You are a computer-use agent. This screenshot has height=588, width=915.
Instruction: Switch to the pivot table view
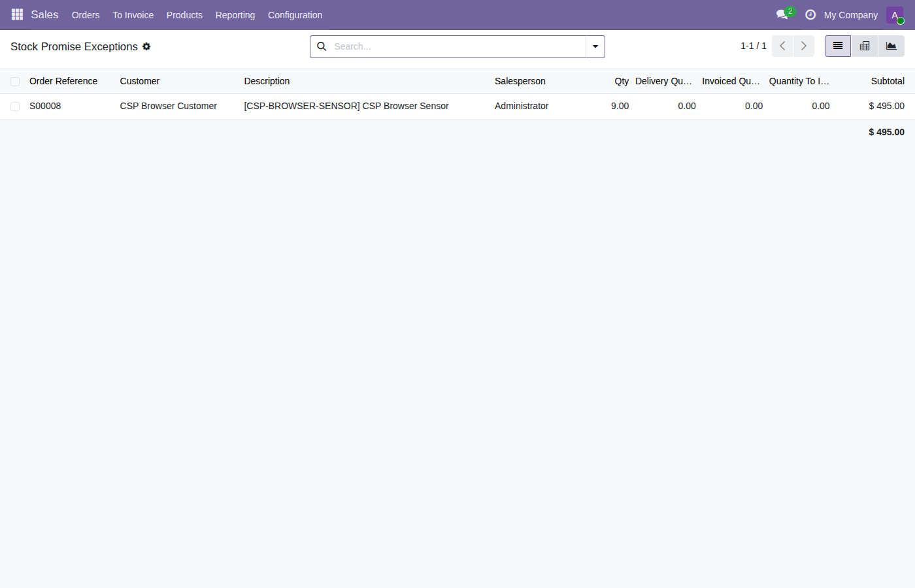click(x=865, y=46)
